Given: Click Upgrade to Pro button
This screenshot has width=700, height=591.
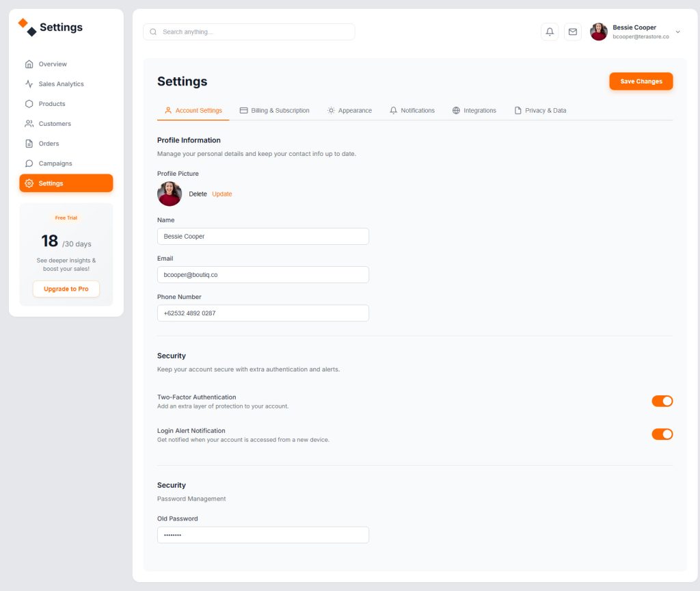Looking at the screenshot, I should pyautogui.click(x=66, y=289).
